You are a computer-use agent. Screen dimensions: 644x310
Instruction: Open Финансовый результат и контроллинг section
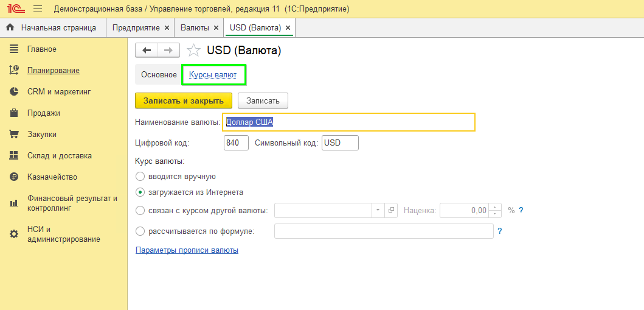click(x=72, y=203)
